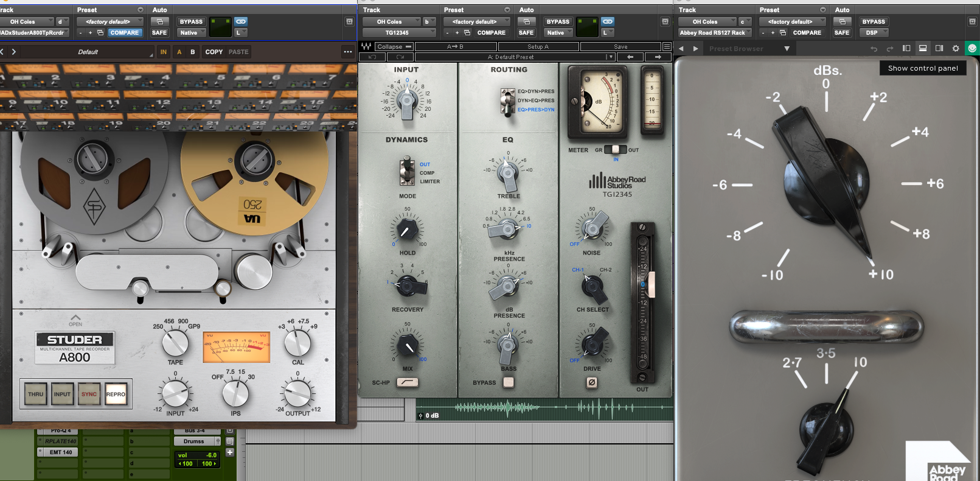Open the Studer preset name dropdown showing Default
980x481 pixels.
pyautogui.click(x=88, y=52)
